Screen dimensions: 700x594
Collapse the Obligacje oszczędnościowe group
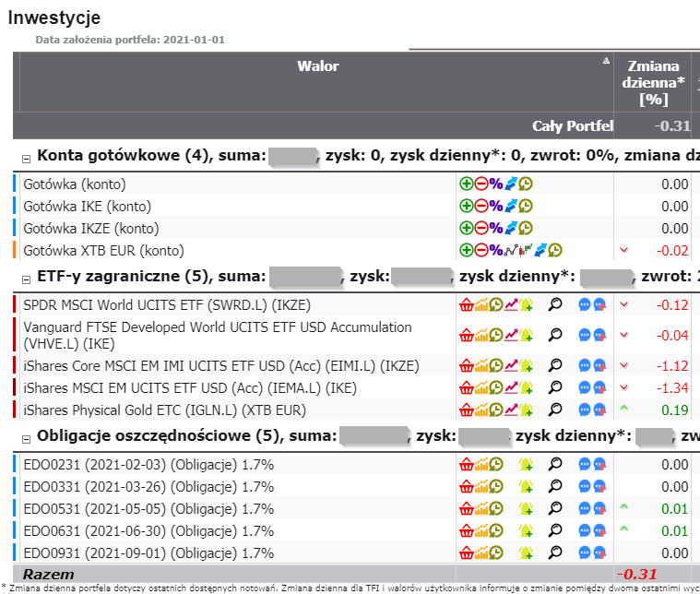point(27,439)
